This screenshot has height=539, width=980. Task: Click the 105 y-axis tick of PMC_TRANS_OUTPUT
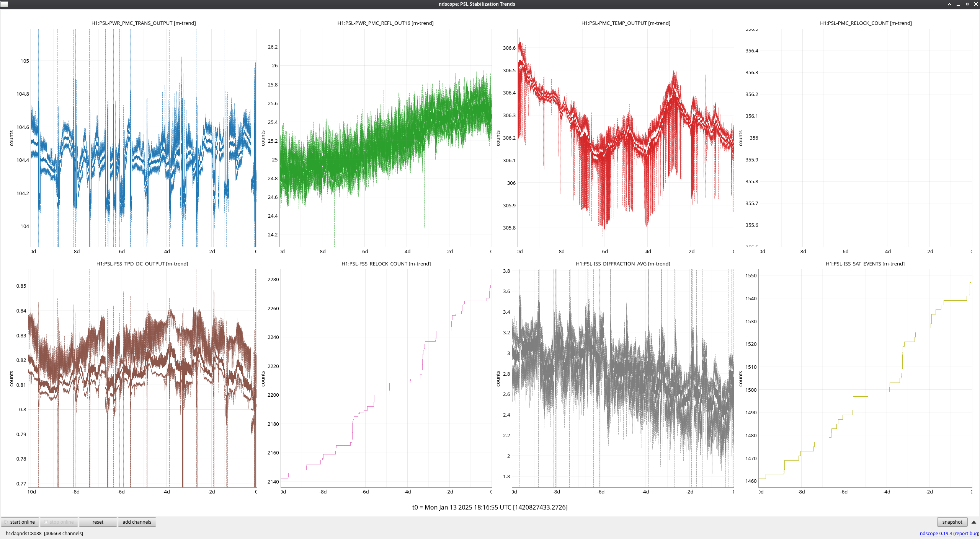pyautogui.click(x=25, y=61)
